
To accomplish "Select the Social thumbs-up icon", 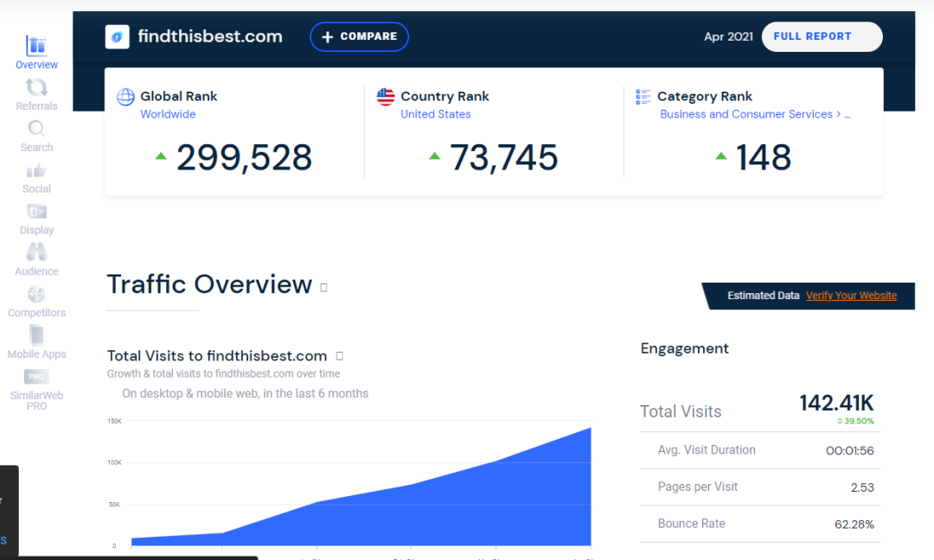I will pos(36,171).
